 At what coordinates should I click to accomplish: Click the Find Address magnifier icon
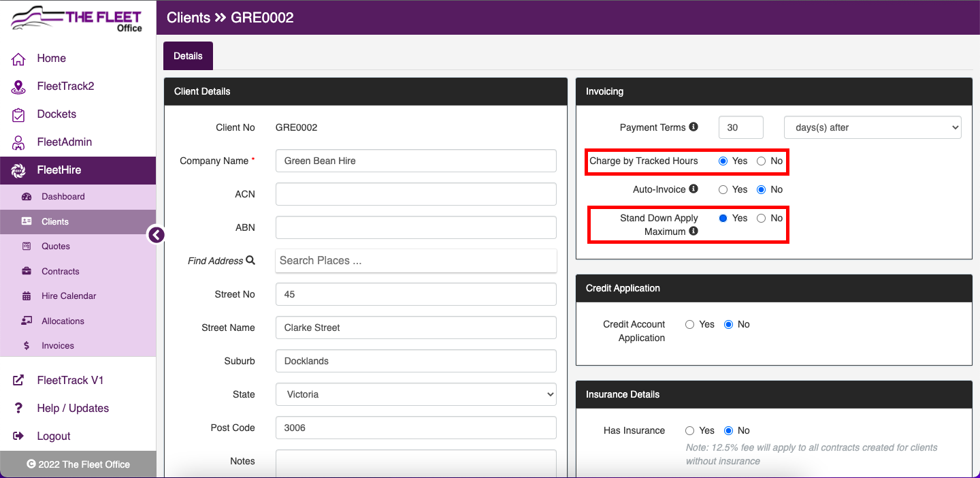point(250,260)
